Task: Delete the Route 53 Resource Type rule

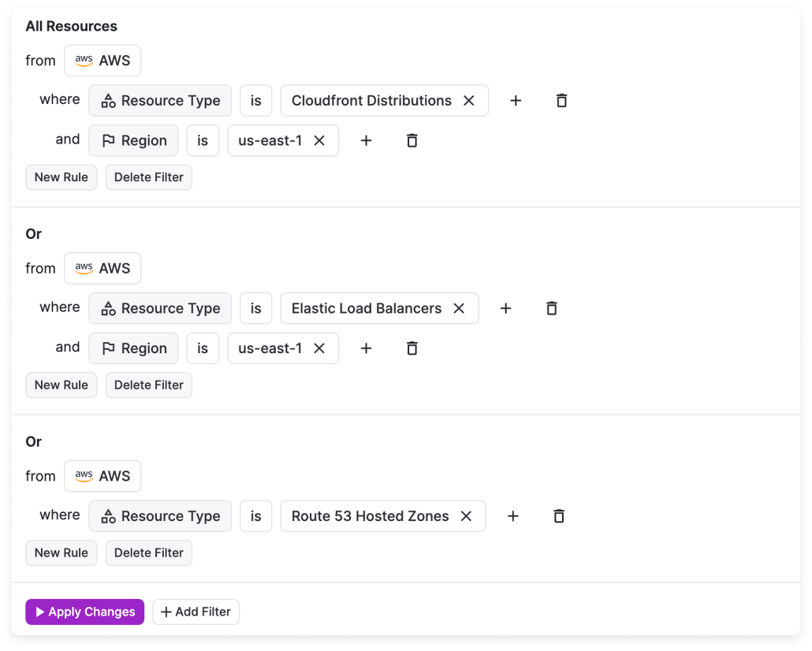Action: click(x=558, y=515)
